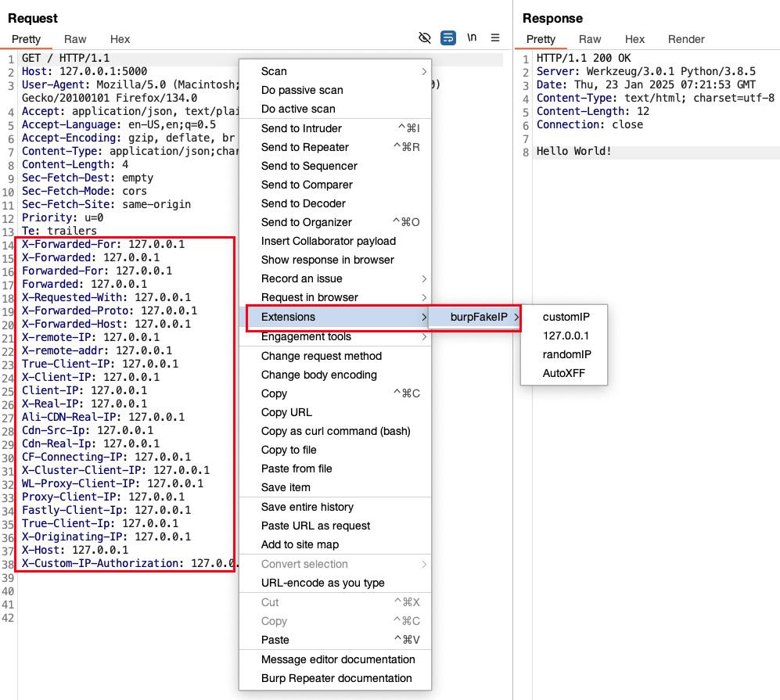Open the Response Render tab
Screen dimensions: 780x700
click(x=686, y=39)
